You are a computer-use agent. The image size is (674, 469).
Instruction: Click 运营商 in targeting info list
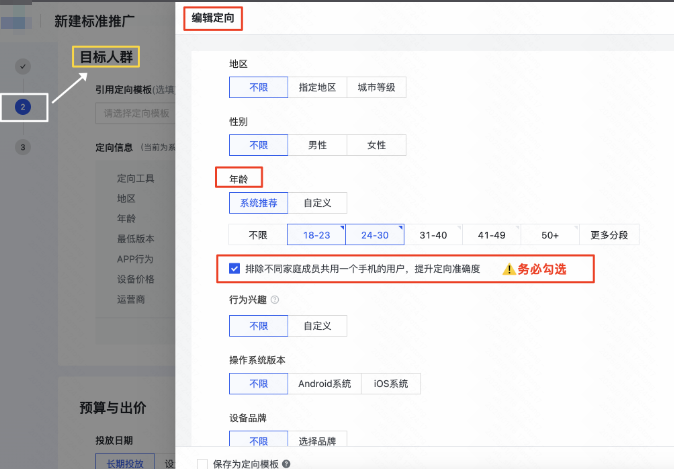click(131, 299)
